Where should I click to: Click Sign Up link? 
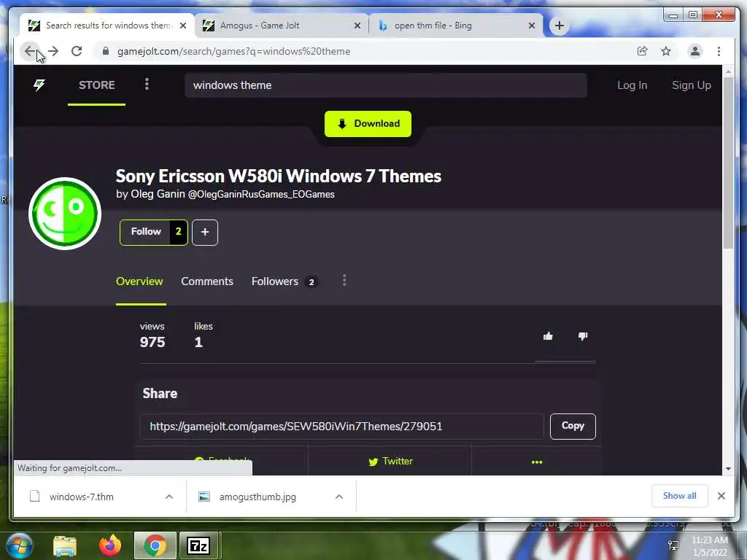coord(692,85)
